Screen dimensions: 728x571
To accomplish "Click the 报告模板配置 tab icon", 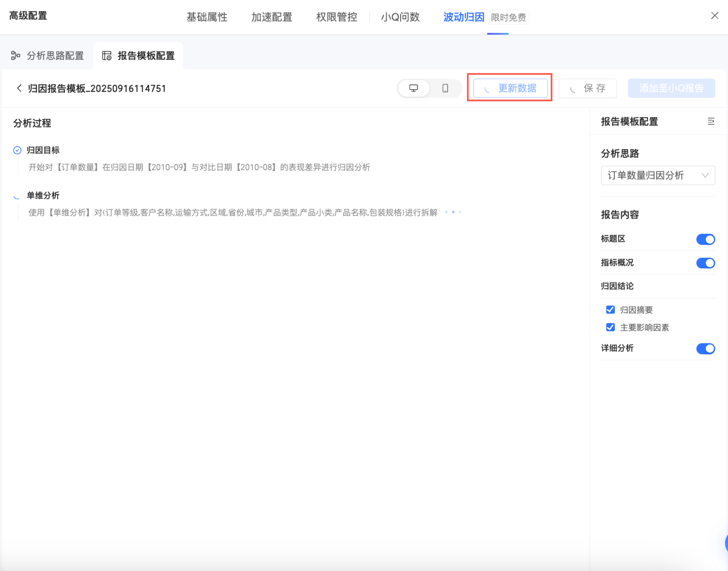I will click(107, 56).
